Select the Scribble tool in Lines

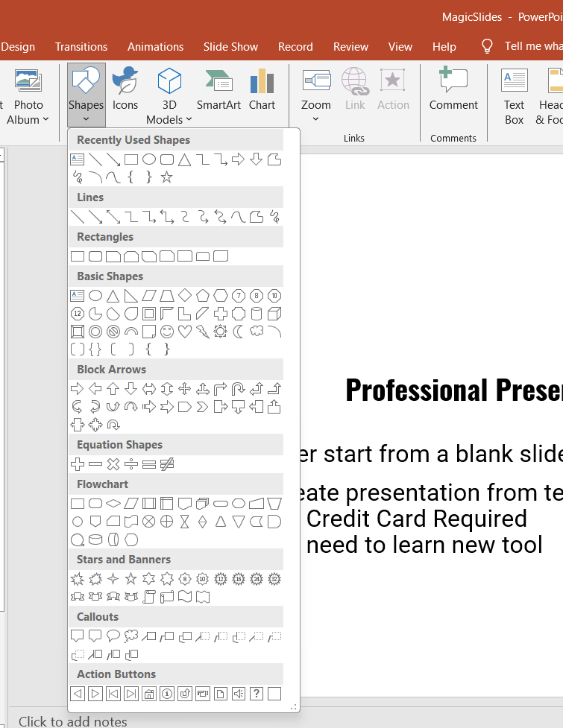tap(274, 217)
